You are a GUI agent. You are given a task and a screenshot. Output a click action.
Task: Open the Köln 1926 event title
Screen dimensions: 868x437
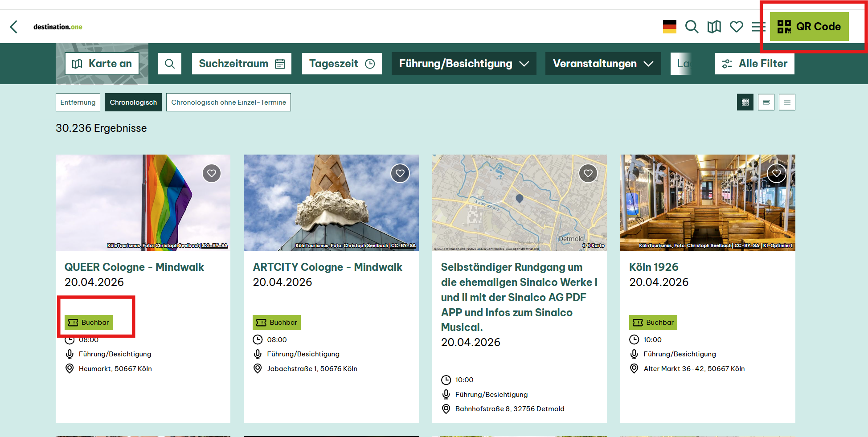(x=654, y=267)
